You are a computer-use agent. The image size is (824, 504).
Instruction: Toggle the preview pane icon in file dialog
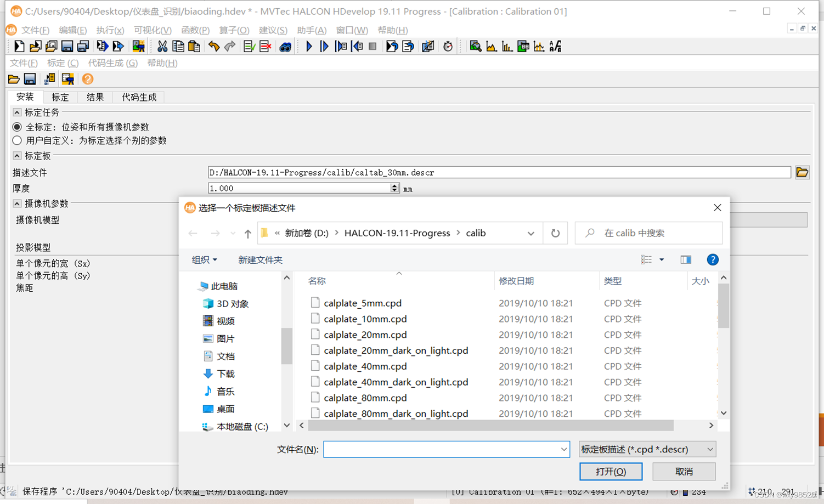click(x=686, y=259)
